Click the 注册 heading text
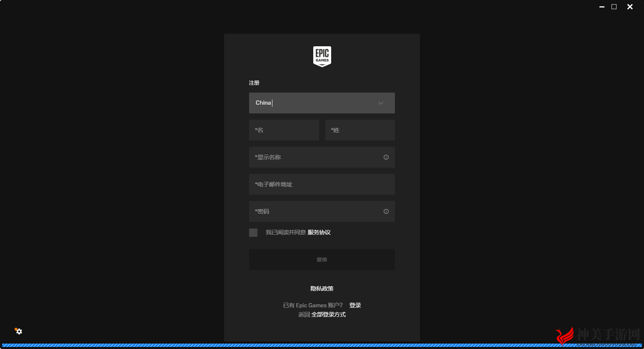The width and height of the screenshot is (644, 349). click(x=254, y=83)
